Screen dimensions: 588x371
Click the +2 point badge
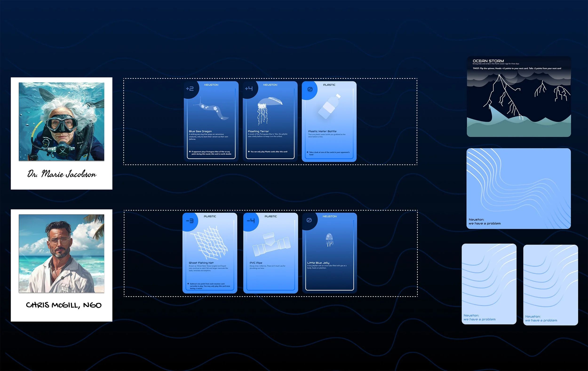[190, 89]
